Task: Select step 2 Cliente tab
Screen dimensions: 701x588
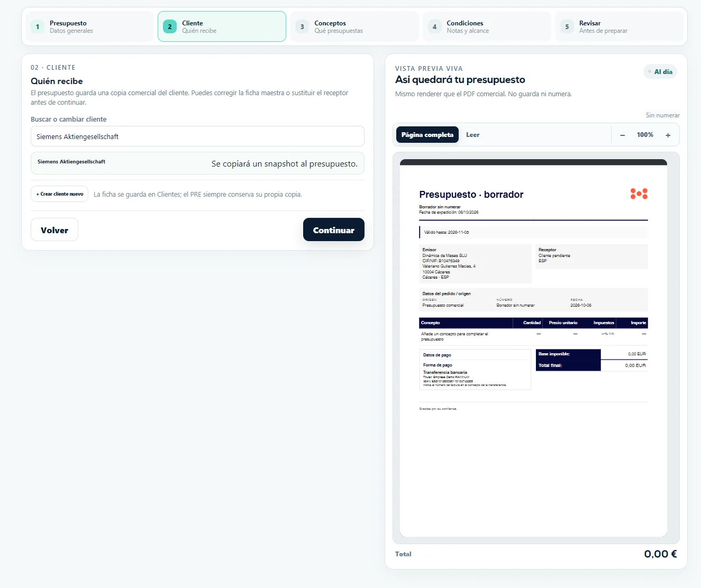Action: point(222,26)
